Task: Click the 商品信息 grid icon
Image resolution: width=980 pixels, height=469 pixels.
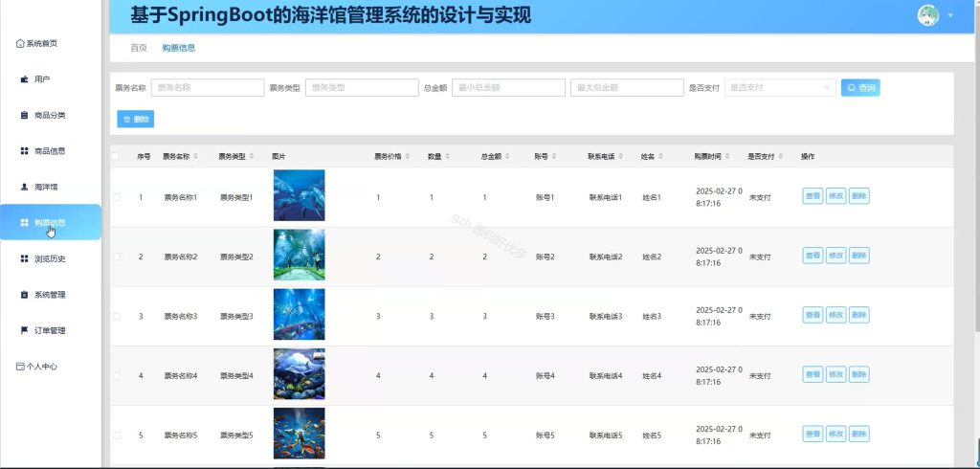Action: pos(24,150)
